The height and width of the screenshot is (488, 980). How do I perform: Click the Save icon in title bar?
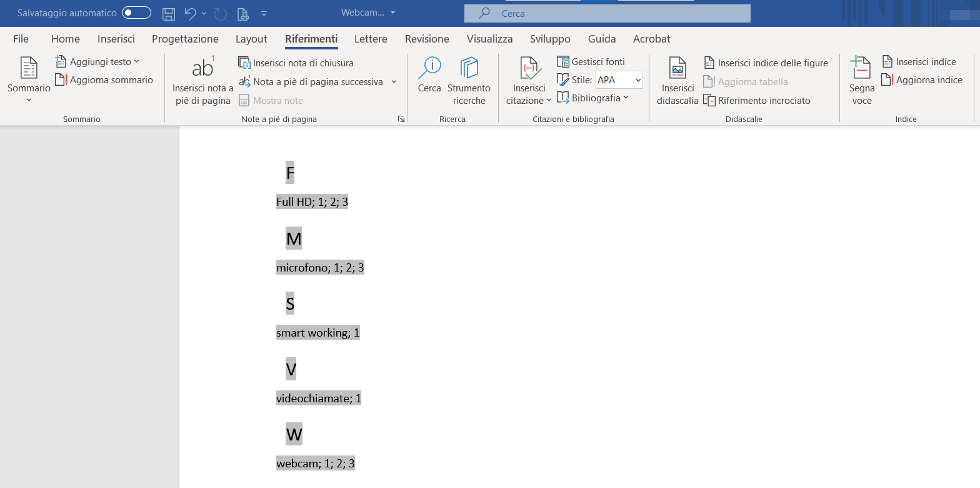tap(169, 13)
